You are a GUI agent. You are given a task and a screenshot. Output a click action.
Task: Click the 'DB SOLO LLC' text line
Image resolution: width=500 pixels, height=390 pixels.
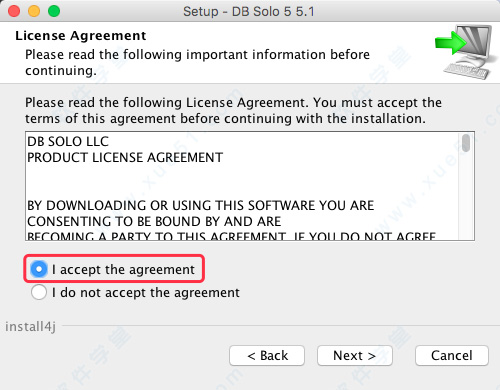click(x=68, y=141)
